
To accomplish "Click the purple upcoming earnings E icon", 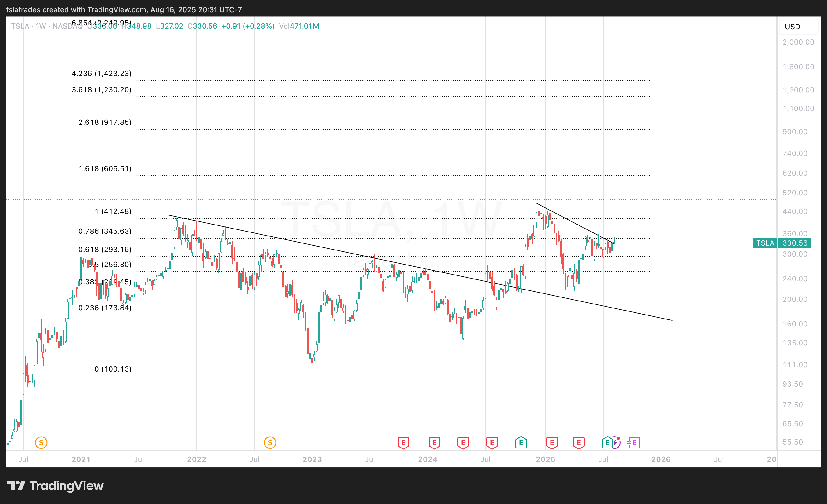I will 634,443.
